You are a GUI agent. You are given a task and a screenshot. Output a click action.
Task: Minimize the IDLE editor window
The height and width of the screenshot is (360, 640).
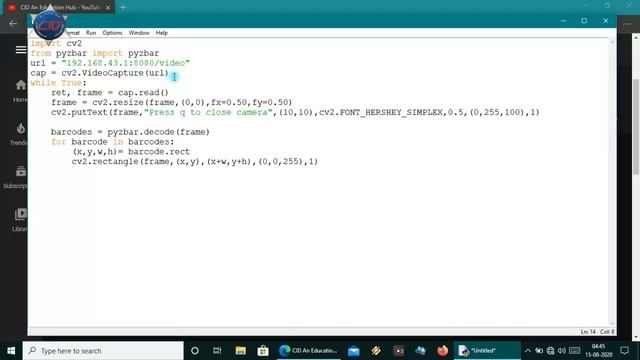pos(563,20)
